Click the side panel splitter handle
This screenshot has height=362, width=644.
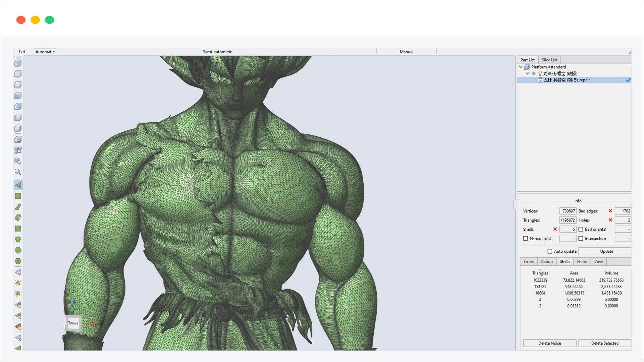pyautogui.click(x=514, y=204)
